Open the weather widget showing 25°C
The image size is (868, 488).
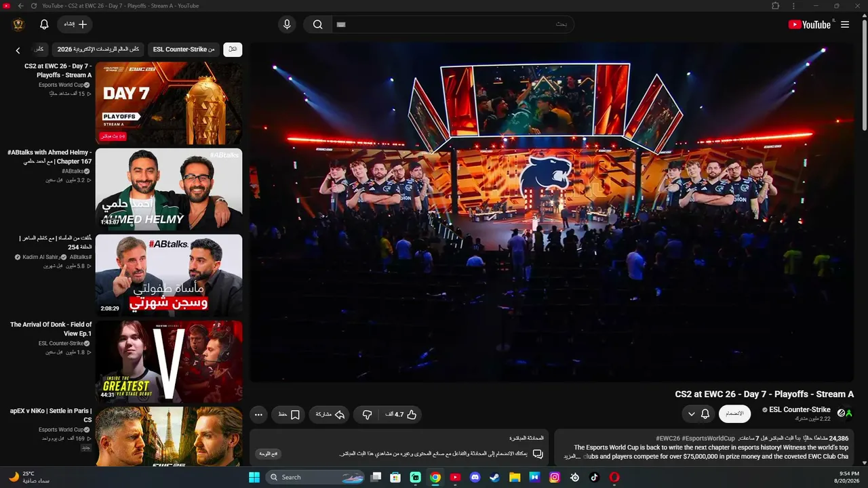(x=31, y=477)
